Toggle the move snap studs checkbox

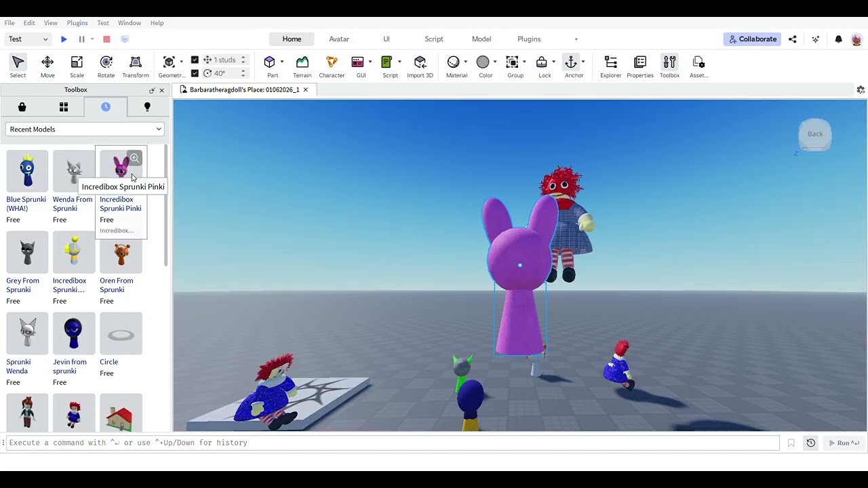(195, 60)
